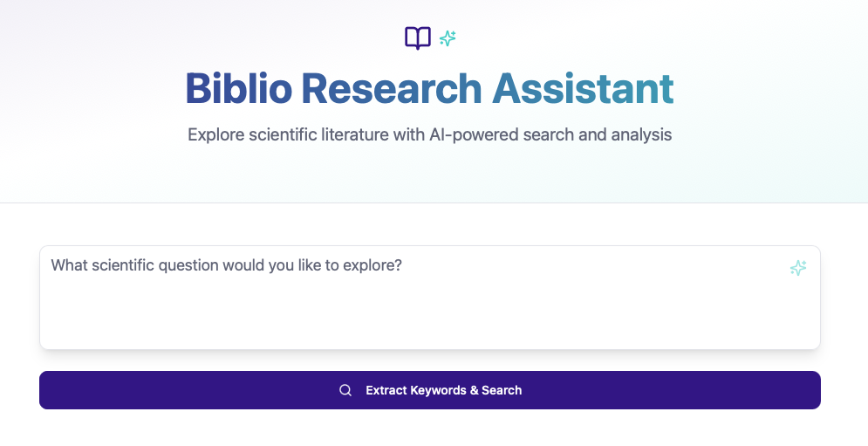Click the word "explore?" in the placeholder
The width and height of the screenshot is (868, 446).
372,265
